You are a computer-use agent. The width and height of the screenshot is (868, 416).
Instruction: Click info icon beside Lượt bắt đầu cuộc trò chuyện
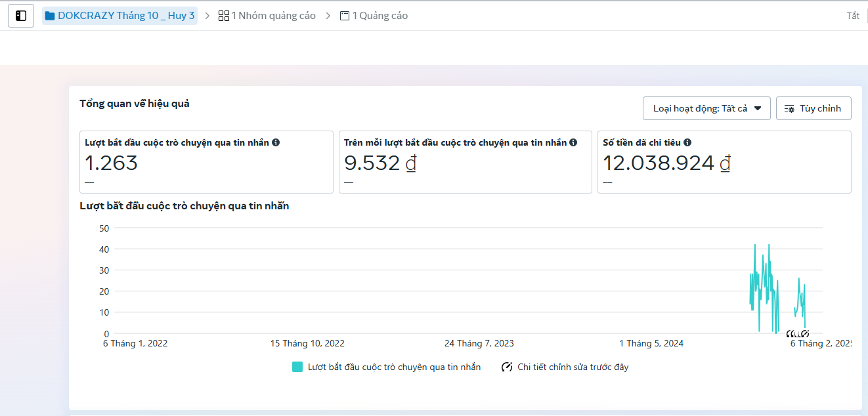(x=276, y=142)
